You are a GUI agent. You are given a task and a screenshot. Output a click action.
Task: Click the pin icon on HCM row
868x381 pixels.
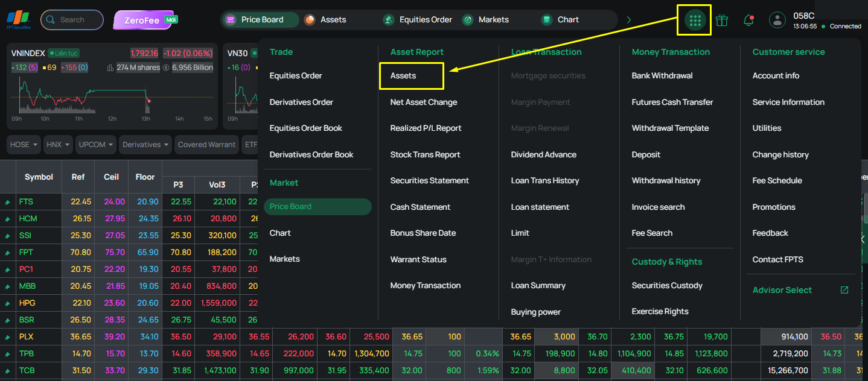tap(8, 219)
